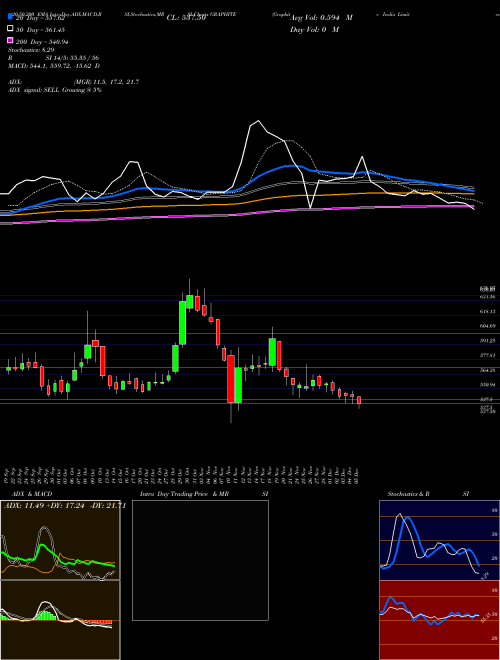Viewport: 500px width, 660px height.
Task: Click the Day Vol: 0 M text
Action: point(314,29)
